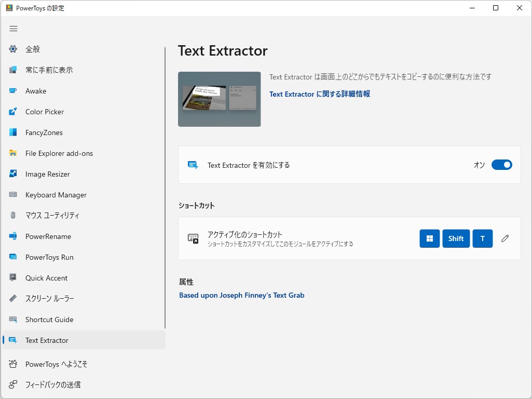Click the Windows key shortcut button
The image size is (532, 399).
click(x=429, y=238)
